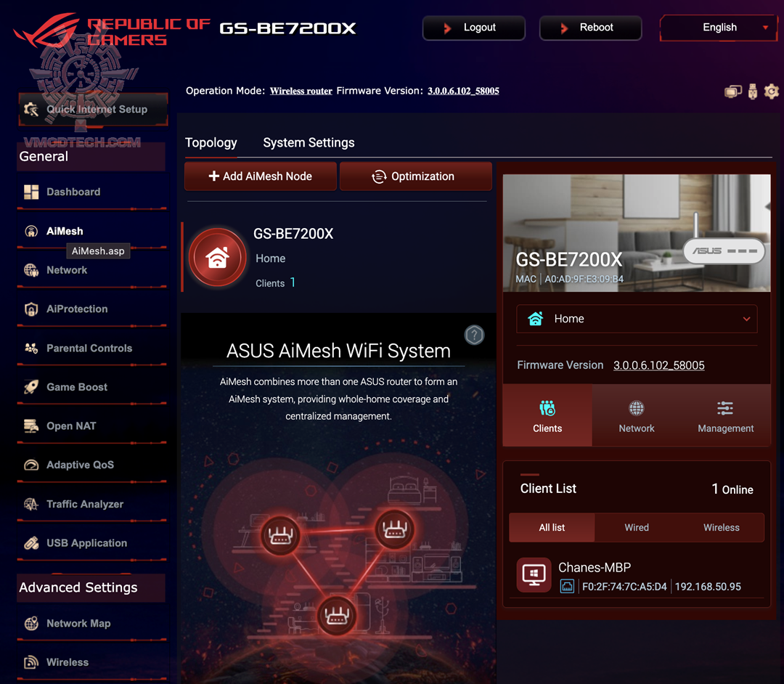Switch to the System Settings tab

click(x=309, y=142)
